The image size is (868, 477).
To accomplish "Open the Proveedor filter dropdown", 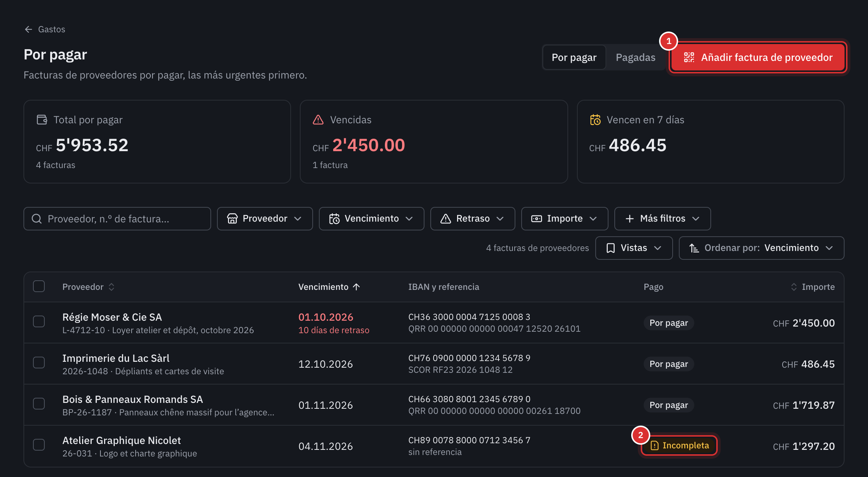I will [x=265, y=219].
